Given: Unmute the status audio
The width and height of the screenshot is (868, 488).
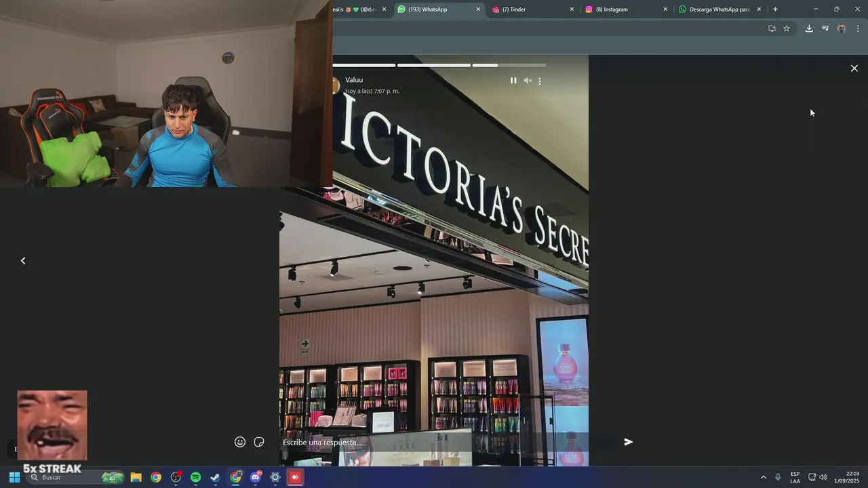Looking at the screenshot, I should point(528,81).
